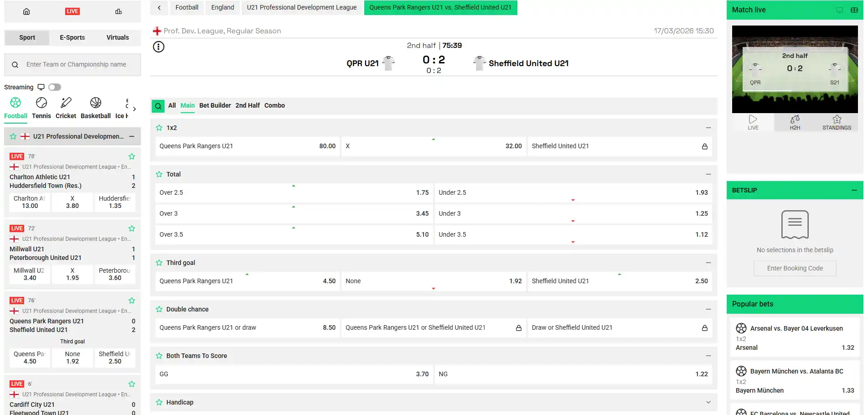Favorite the U21 Professional Development league star
The width and height of the screenshot is (868, 415).
click(13, 136)
